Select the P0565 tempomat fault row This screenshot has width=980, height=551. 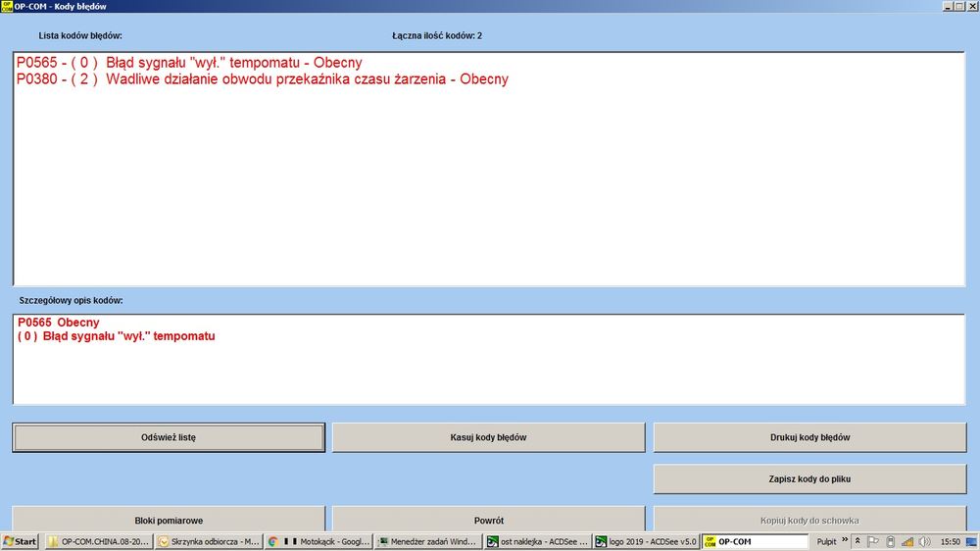(189, 63)
